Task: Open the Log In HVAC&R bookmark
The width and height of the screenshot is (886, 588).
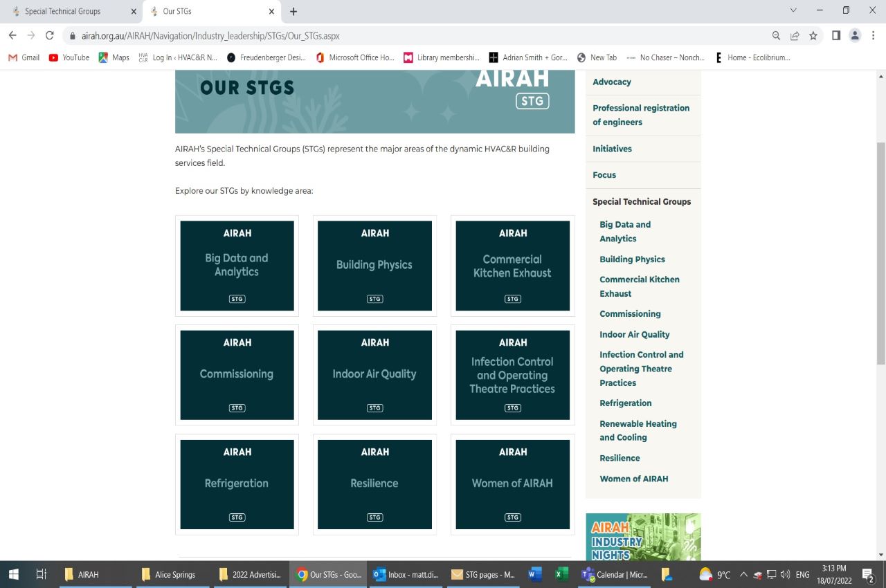Action: point(178,57)
